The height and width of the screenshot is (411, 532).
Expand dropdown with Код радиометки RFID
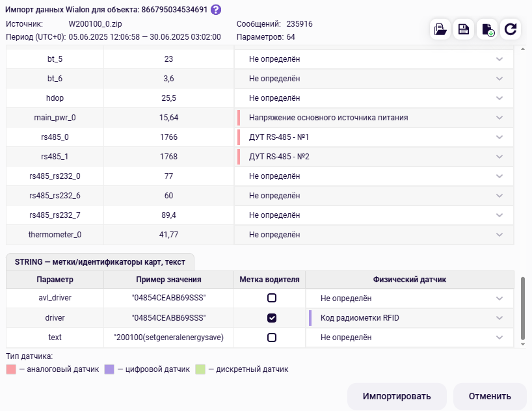(x=499, y=318)
